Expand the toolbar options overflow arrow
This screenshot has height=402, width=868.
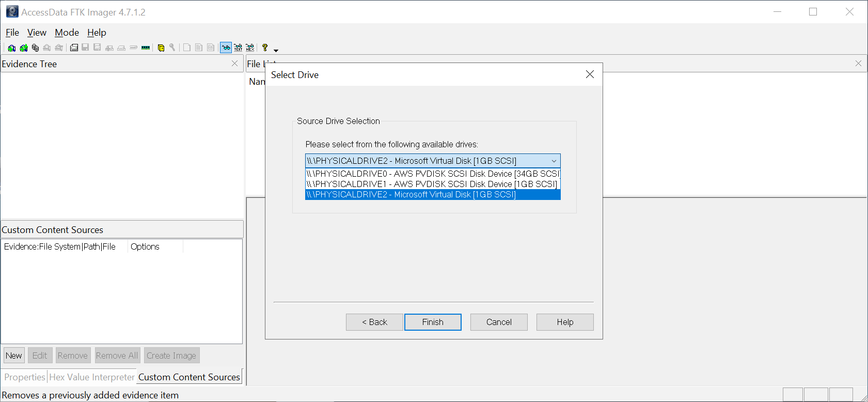click(276, 50)
